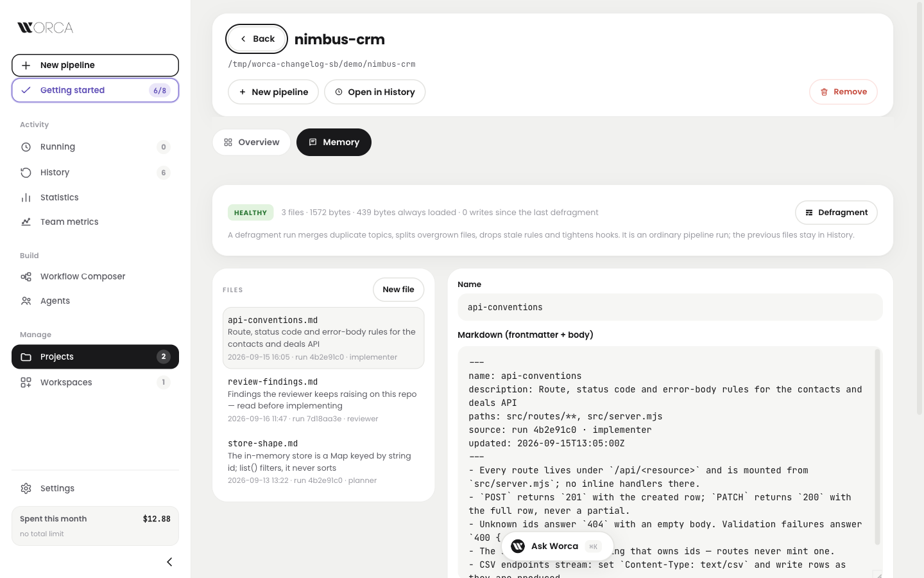Edit the Name field api-conventions
The image size is (924, 578).
pos(670,308)
